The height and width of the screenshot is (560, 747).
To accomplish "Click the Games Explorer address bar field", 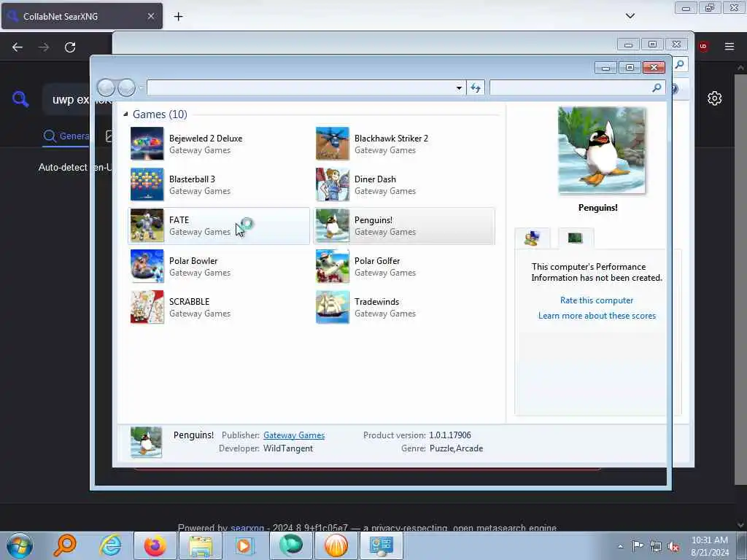I will pos(301,87).
